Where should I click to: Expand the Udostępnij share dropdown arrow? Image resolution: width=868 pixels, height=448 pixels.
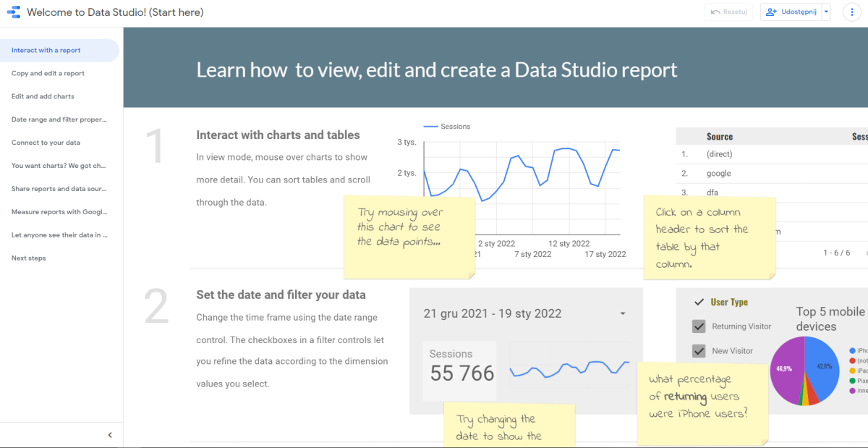[x=826, y=12]
